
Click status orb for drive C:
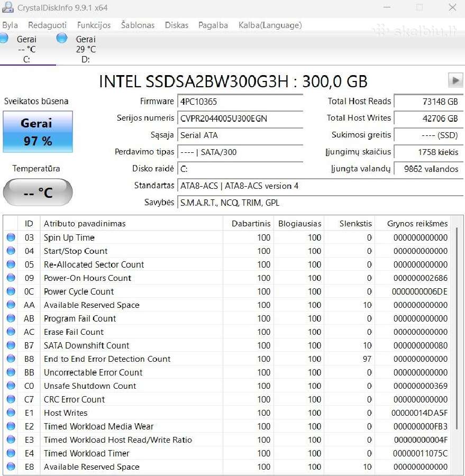click(x=4, y=38)
